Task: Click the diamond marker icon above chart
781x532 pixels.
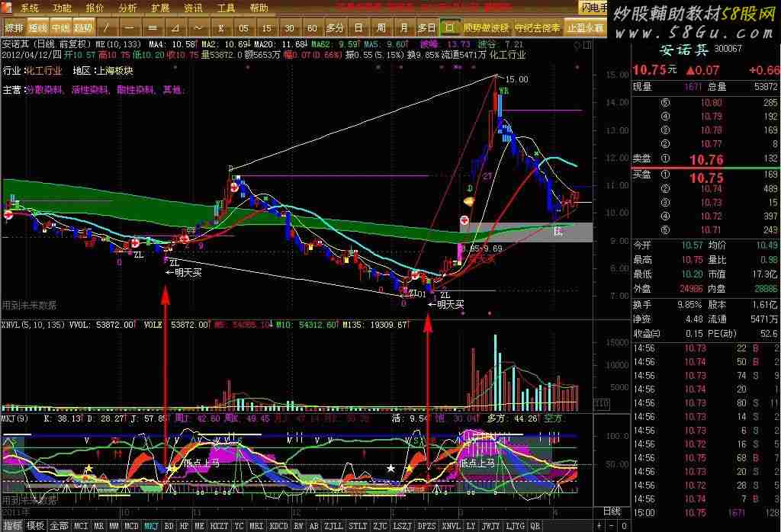Action: click(577, 45)
